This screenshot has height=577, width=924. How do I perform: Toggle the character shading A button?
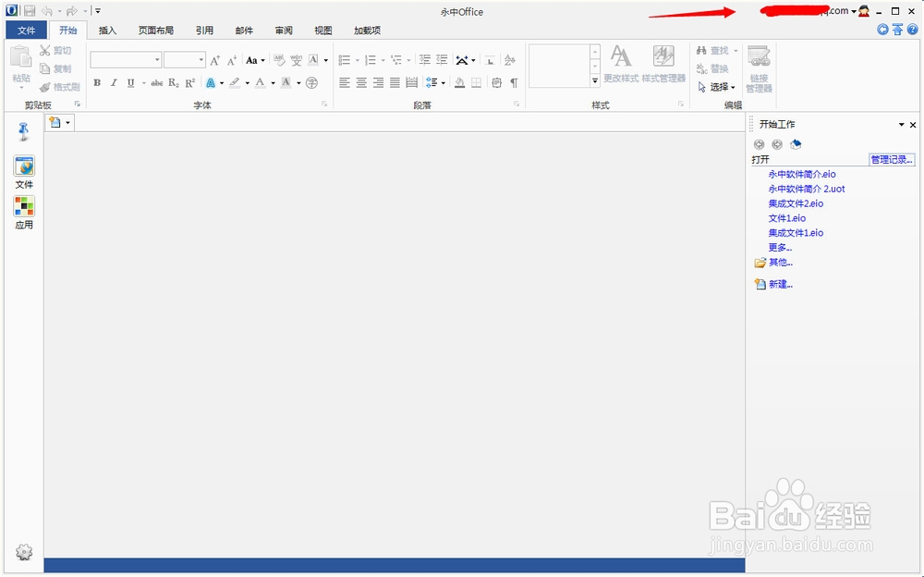point(286,83)
